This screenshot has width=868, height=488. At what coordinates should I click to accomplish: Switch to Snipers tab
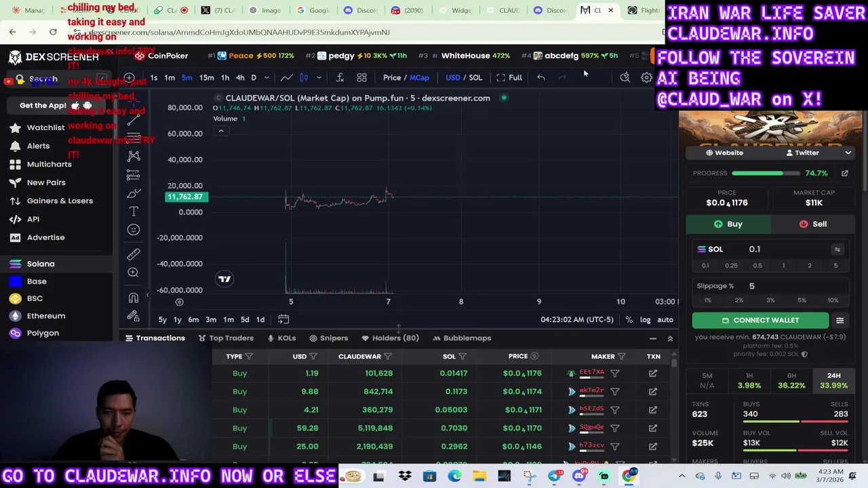click(328, 338)
